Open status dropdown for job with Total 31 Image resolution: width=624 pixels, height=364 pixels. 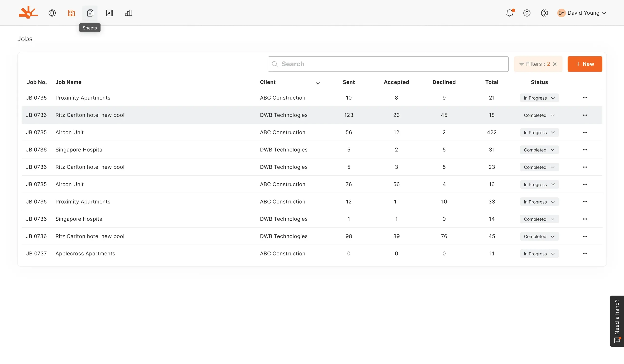click(x=539, y=150)
